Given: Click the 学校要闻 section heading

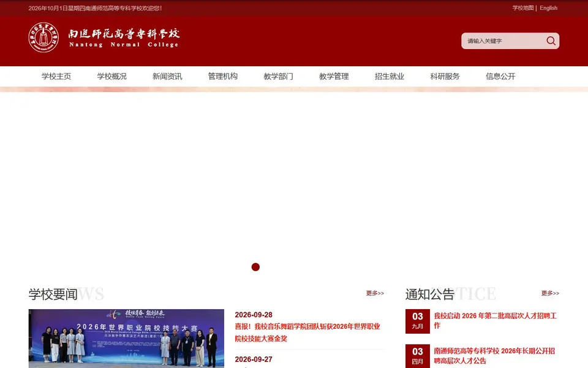Looking at the screenshot, I should [x=53, y=294].
